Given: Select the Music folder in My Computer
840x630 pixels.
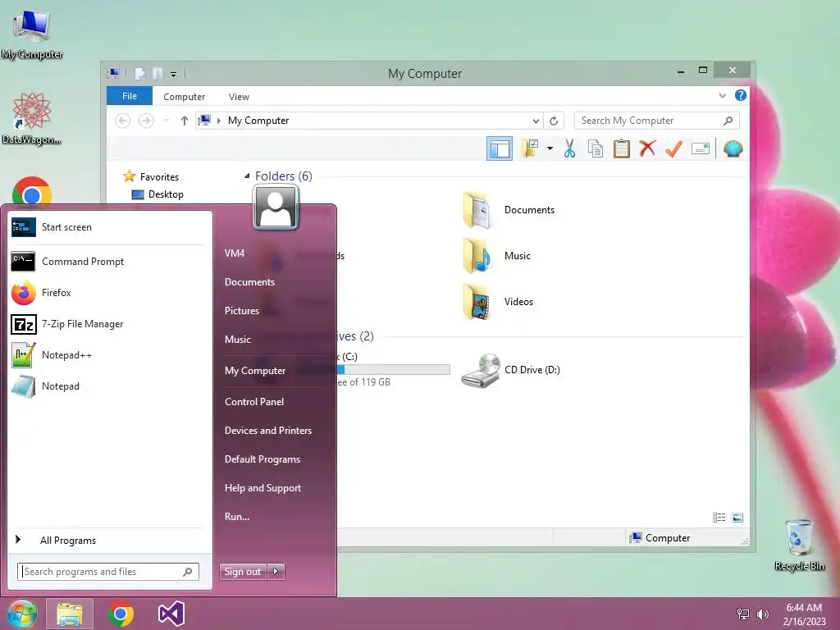Looking at the screenshot, I should [x=497, y=256].
